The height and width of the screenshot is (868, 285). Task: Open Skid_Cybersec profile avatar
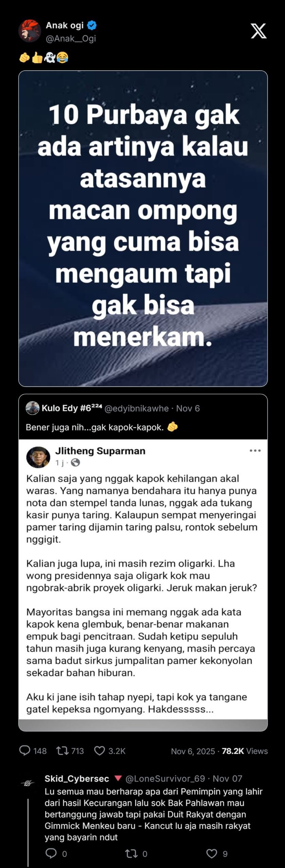click(28, 783)
